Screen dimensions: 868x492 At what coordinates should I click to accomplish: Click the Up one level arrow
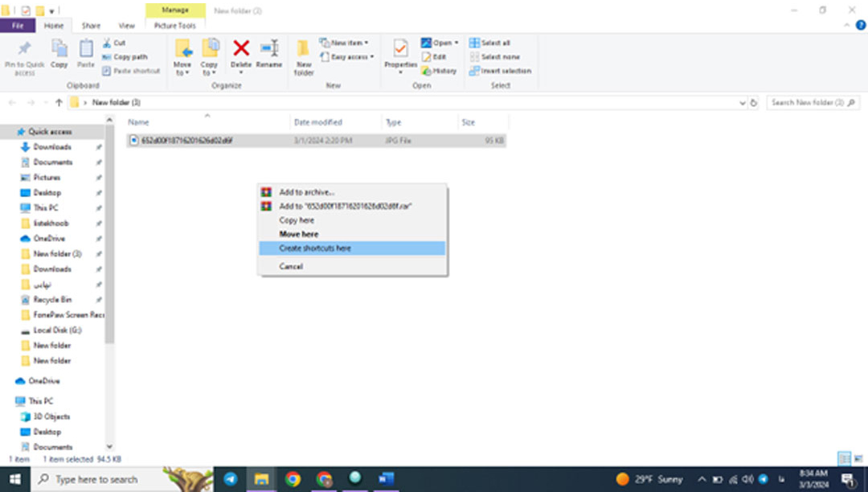point(59,103)
